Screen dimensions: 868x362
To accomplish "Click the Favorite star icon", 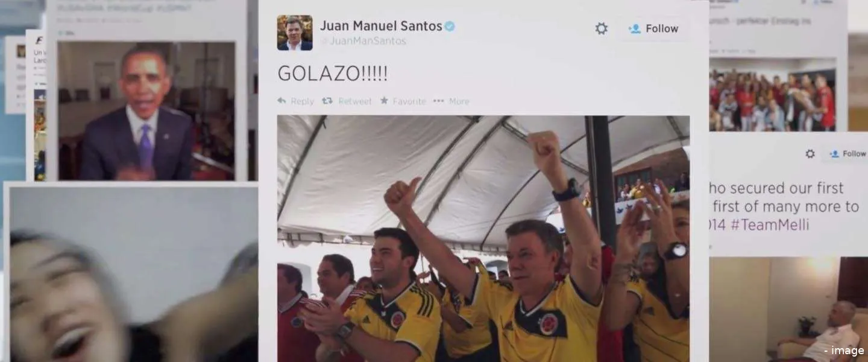I will pyautogui.click(x=384, y=101).
